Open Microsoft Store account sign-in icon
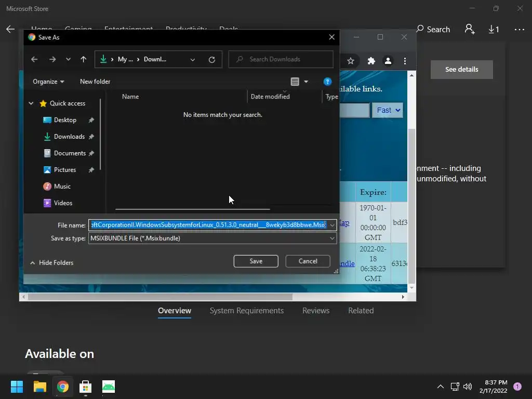This screenshot has width=532, height=399. pyautogui.click(x=470, y=29)
